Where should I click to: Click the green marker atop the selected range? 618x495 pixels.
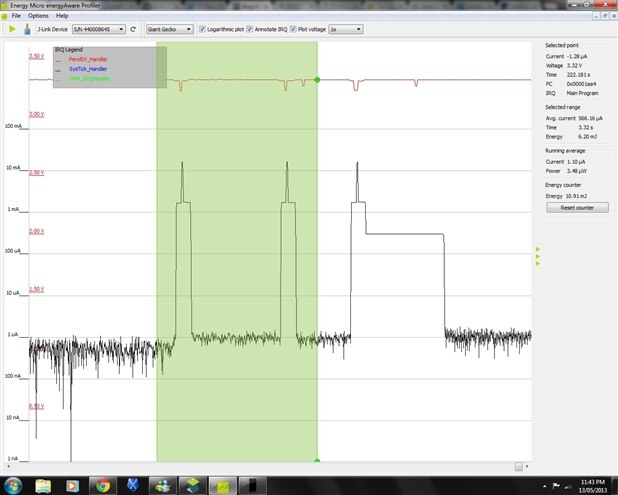point(317,79)
